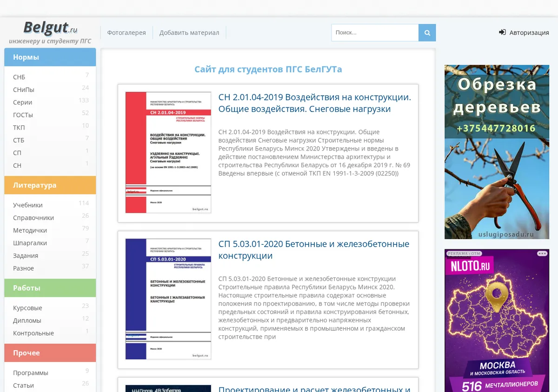
Task: Open the ad options three-dot icon
Action: (x=542, y=254)
